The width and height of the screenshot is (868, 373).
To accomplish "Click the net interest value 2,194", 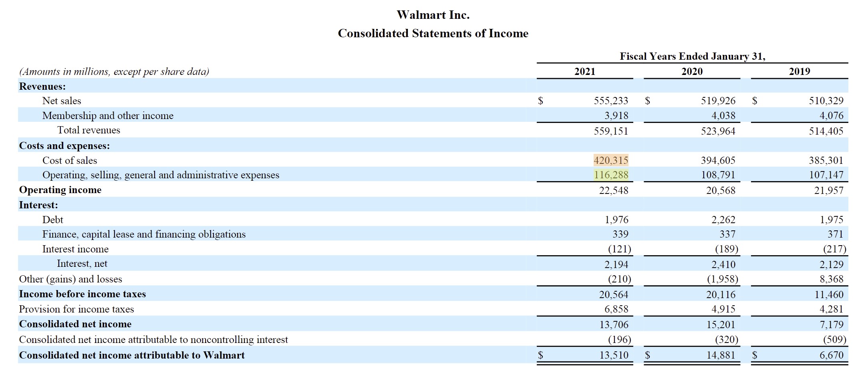I will coord(616,264).
